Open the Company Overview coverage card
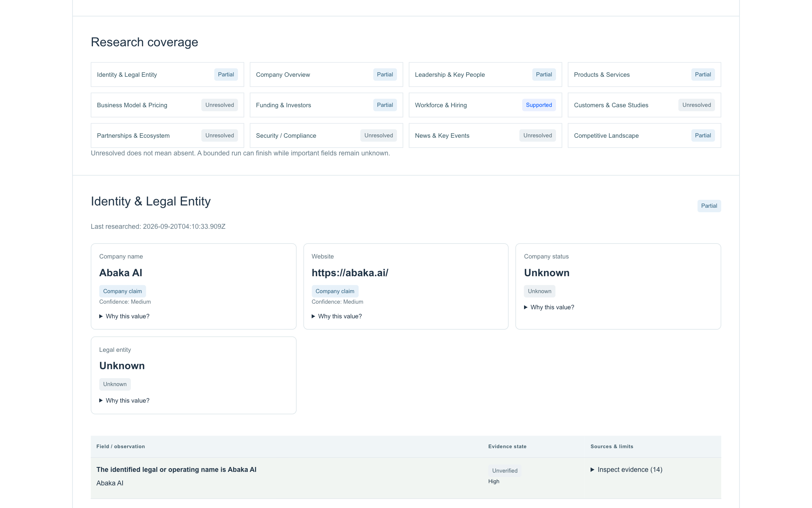The height and width of the screenshot is (508, 812). pyautogui.click(x=326, y=75)
